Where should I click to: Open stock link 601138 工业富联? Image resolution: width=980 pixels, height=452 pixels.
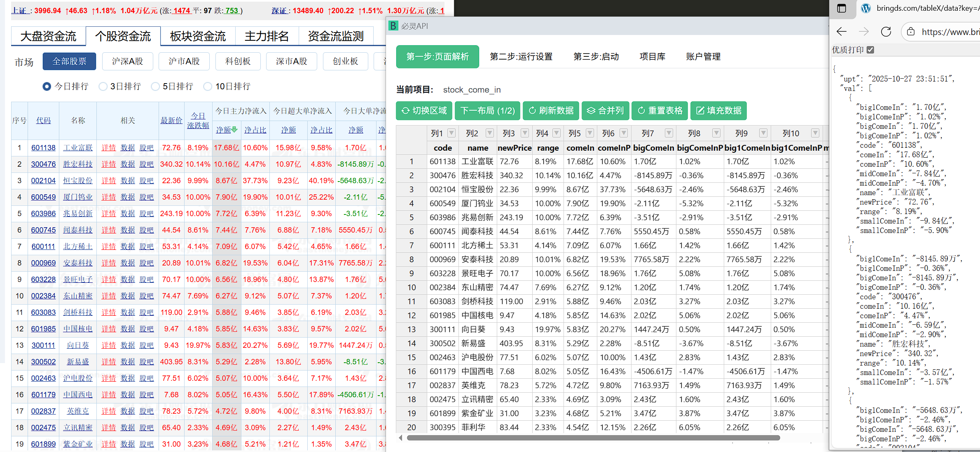(43, 147)
